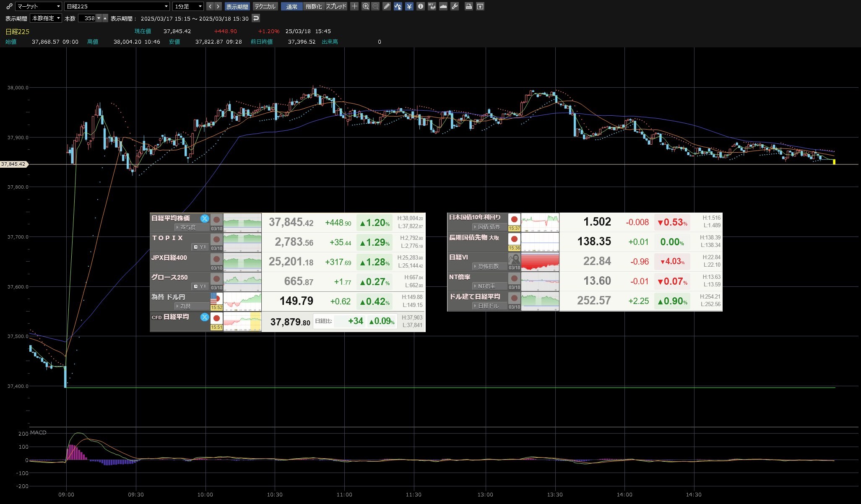The height and width of the screenshot is (504, 861).
Task: Click the 日経平均株価 row label
Action: coord(171,218)
